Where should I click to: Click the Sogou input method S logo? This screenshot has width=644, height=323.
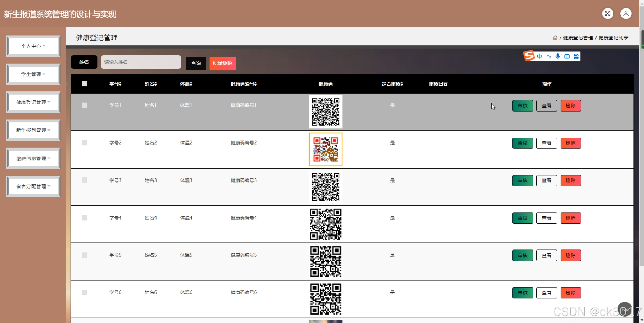[x=529, y=56]
